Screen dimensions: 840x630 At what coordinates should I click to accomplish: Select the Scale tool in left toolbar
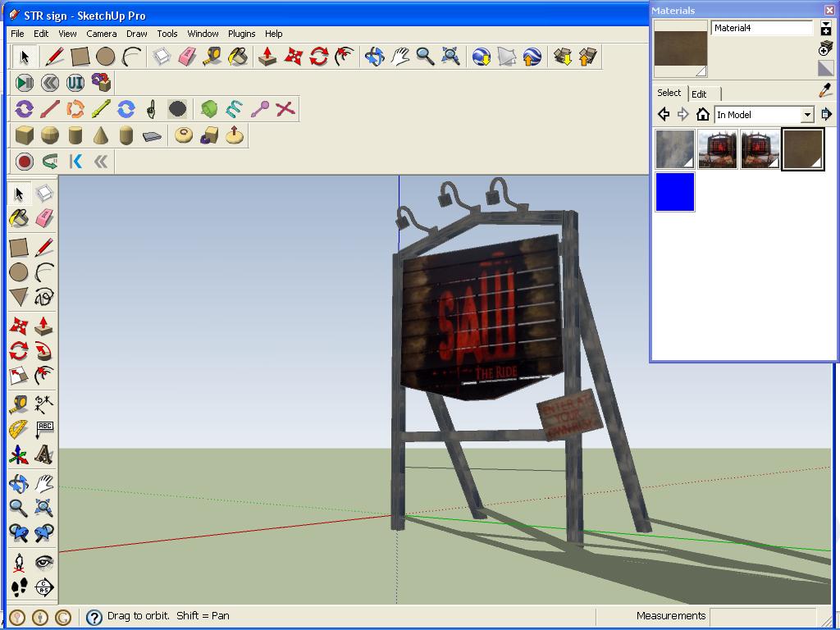(x=19, y=376)
